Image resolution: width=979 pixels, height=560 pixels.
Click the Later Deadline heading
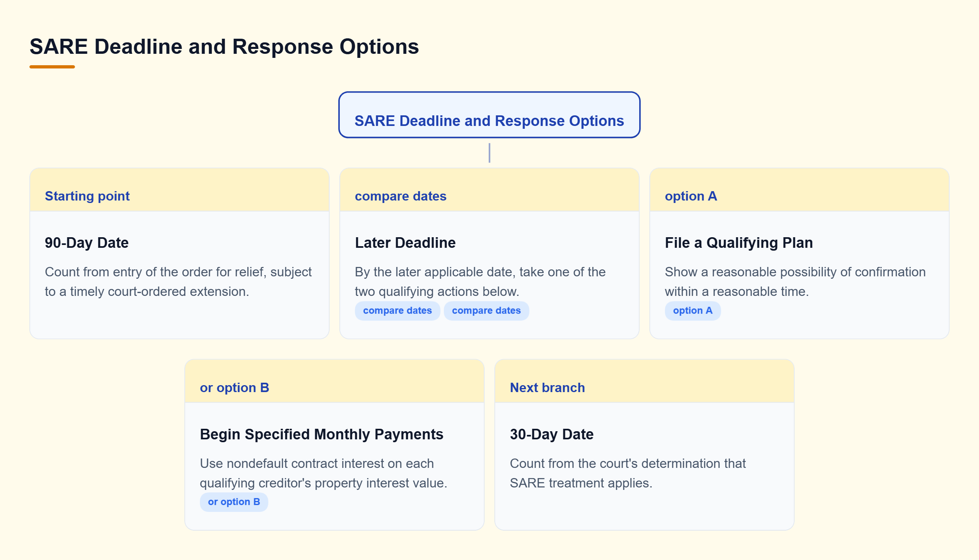(405, 243)
